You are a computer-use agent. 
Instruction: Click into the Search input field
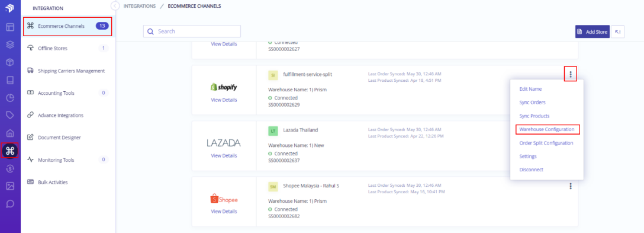tap(192, 31)
